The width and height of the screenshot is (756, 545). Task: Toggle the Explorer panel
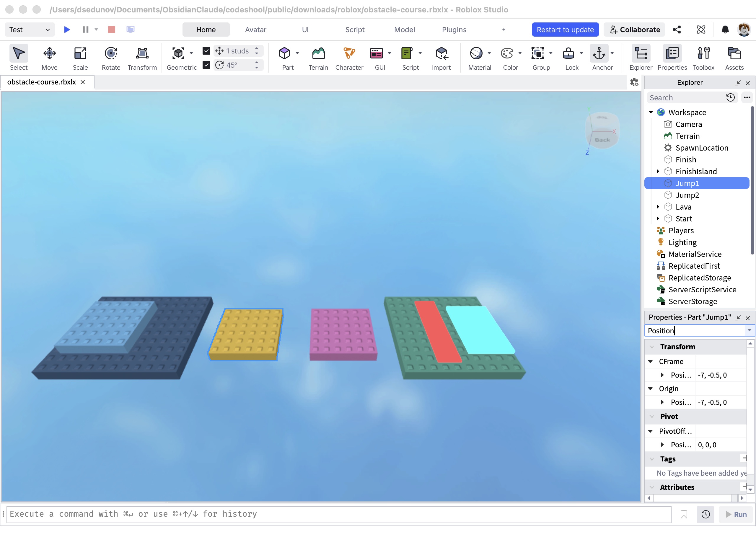(641, 58)
